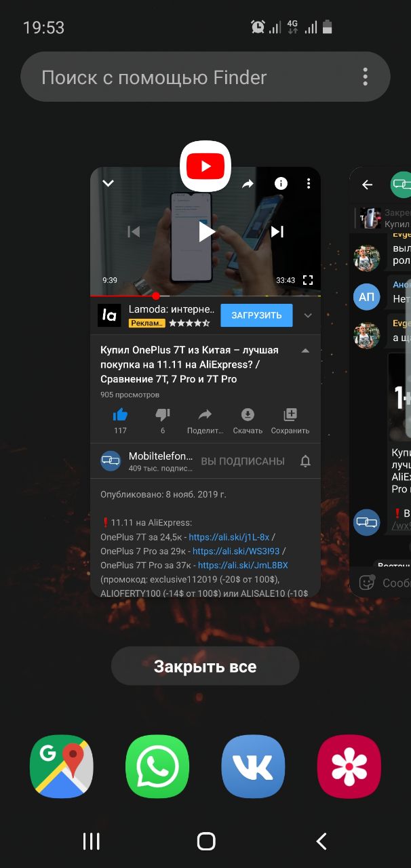This screenshot has width=411, height=868.
Task: Toggle channel notification bell
Action: 306,461
